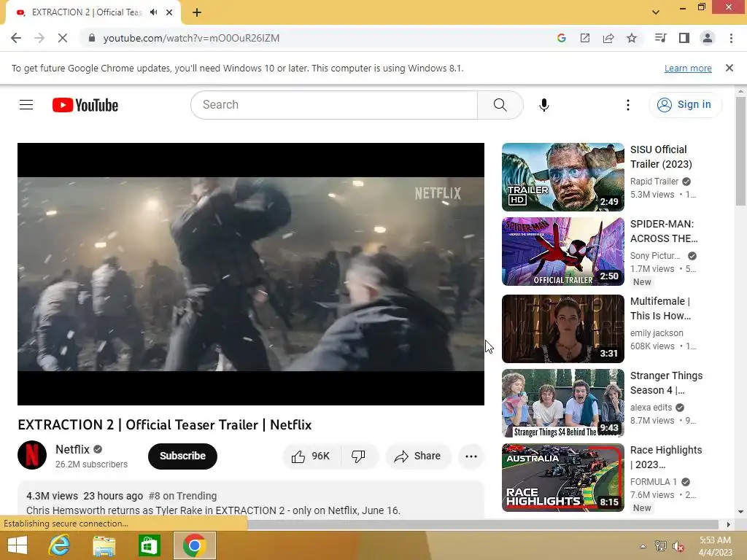The image size is (747, 560).
Task: Like the video with 96K thumbs up
Action: (312, 456)
